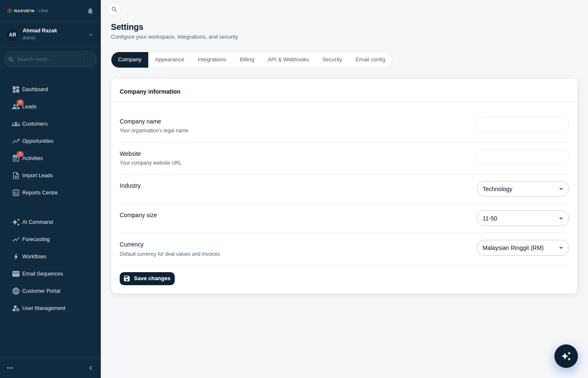Open the Company size dropdown

pyautogui.click(x=523, y=218)
